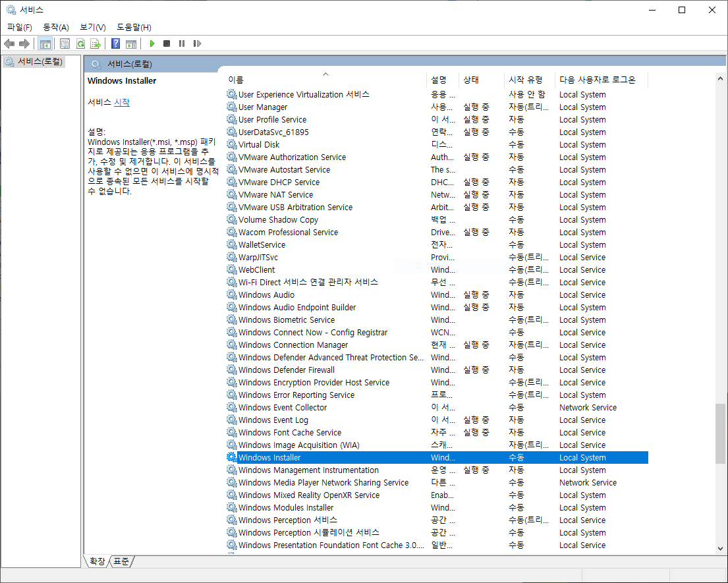Select User Experience Virtualization 서비스 row

[437, 94]
